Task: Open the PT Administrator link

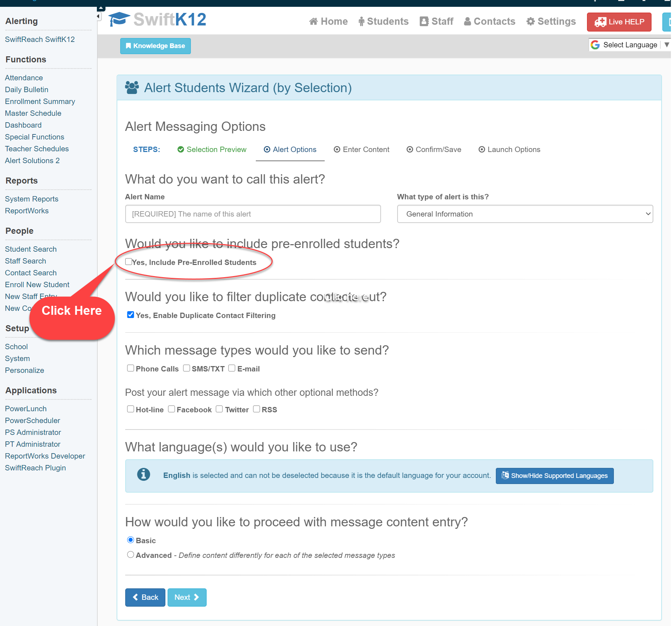Action: 33,444
